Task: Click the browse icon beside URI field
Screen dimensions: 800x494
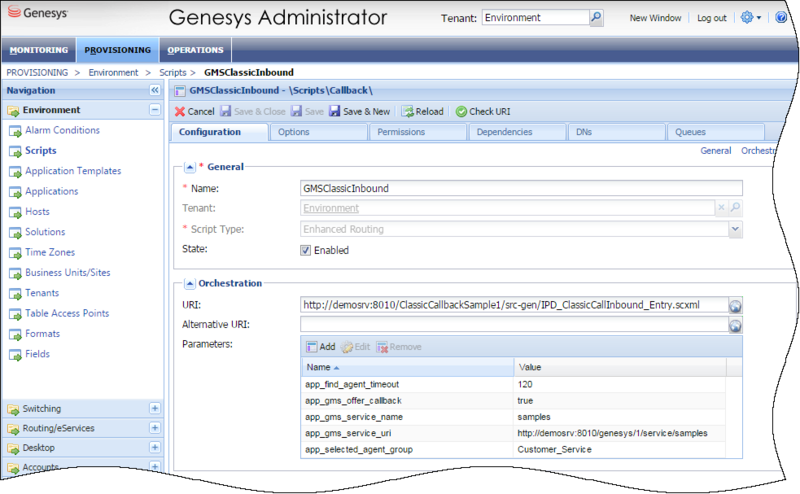Action: coord(735,306)
